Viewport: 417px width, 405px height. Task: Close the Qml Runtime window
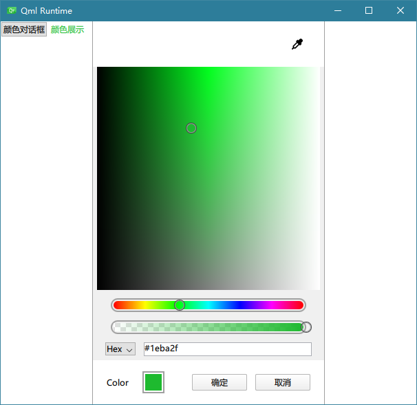[x=400, y=11]
